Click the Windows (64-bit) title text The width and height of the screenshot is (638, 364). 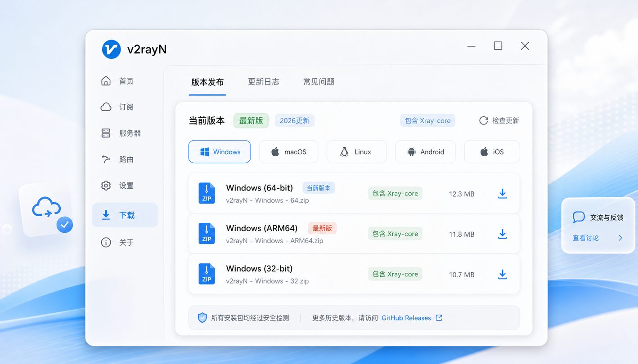click(260, 188)
